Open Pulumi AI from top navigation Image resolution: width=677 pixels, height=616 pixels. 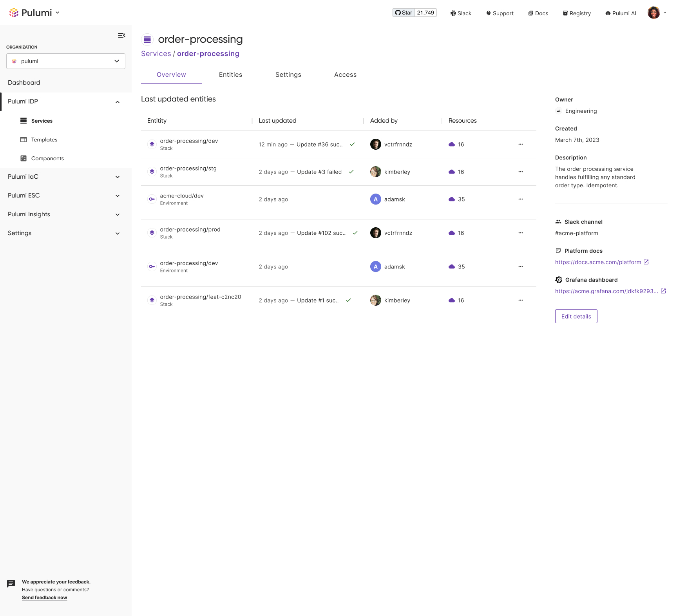click(621, 13)
